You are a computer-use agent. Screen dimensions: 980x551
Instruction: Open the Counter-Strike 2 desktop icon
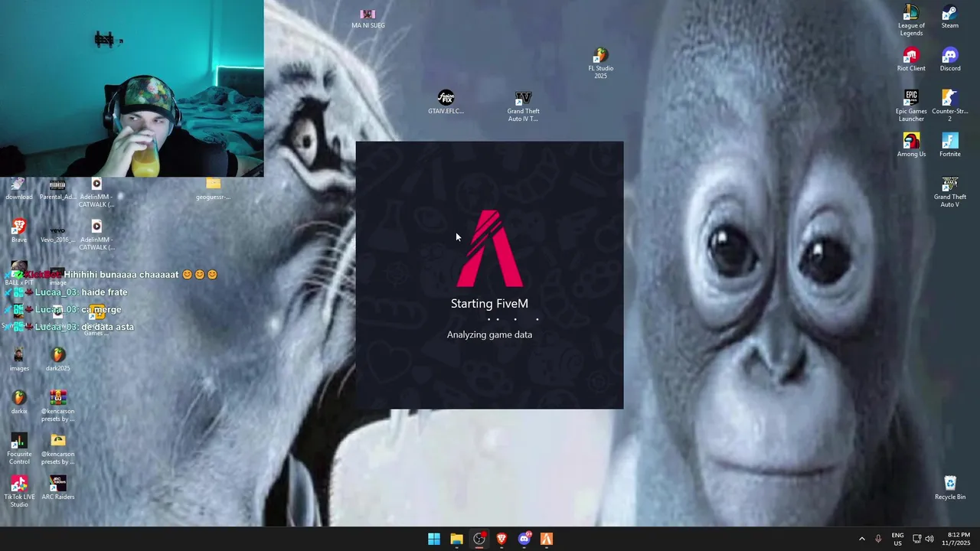949,106
